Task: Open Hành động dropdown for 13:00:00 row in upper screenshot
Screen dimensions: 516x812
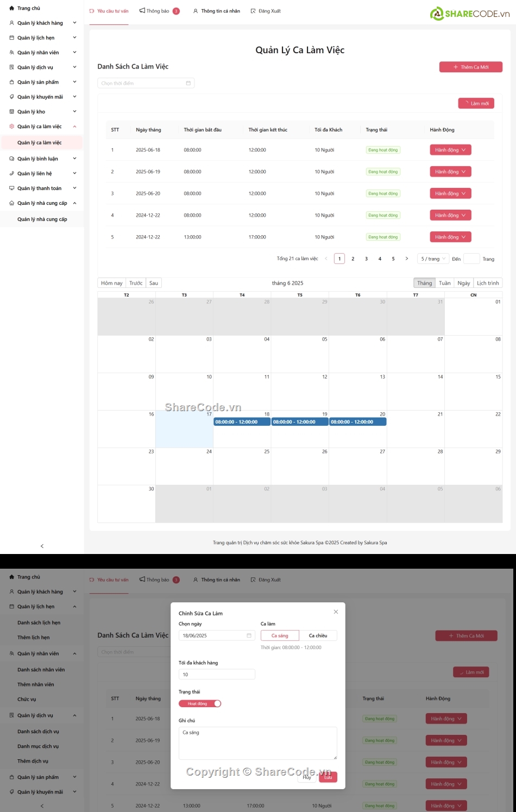Action: tap(450, 237)
